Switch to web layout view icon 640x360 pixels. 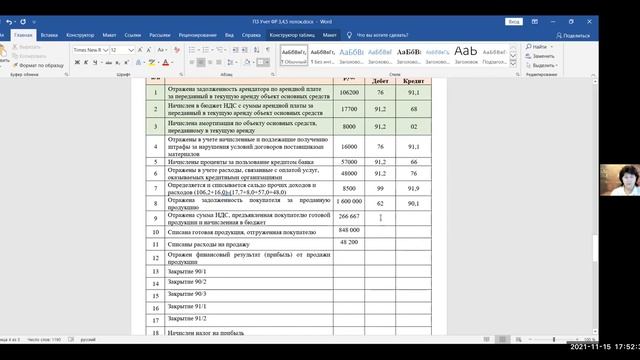(x=518, y=339)
